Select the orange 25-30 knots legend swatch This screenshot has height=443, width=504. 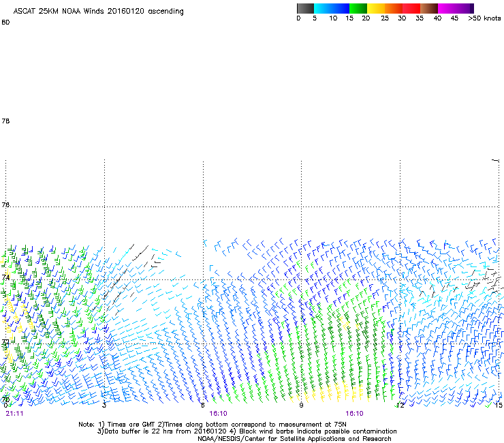pyautogui.click(x=394, y=8)
